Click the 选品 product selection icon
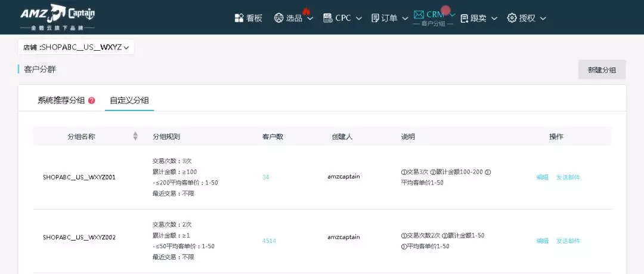 point(279,18)
